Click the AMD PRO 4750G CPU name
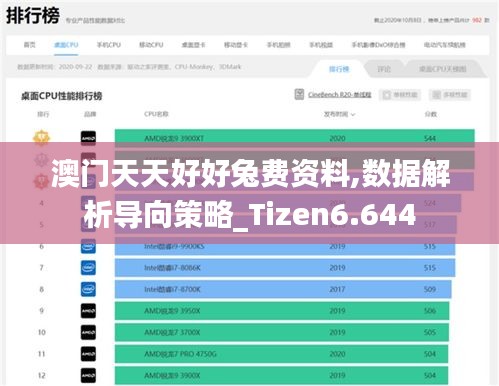Screen dimensions: 499x386 (180, 354)
